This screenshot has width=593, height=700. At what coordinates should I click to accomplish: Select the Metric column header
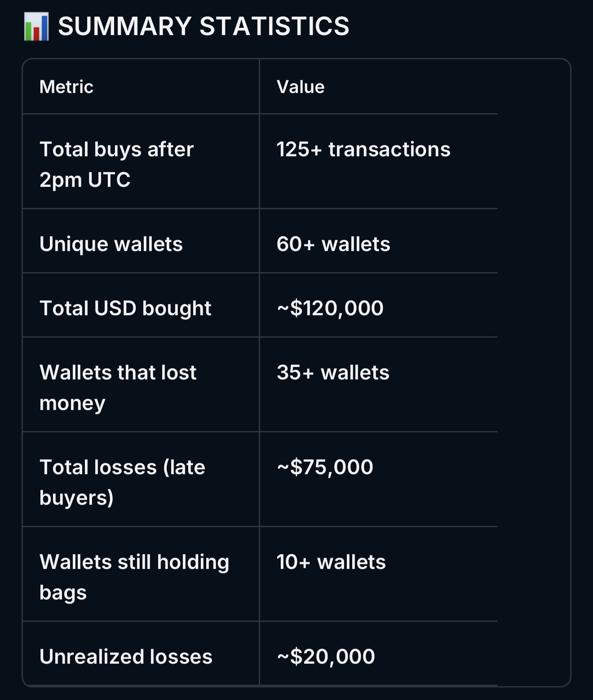[x=66, y=87]
